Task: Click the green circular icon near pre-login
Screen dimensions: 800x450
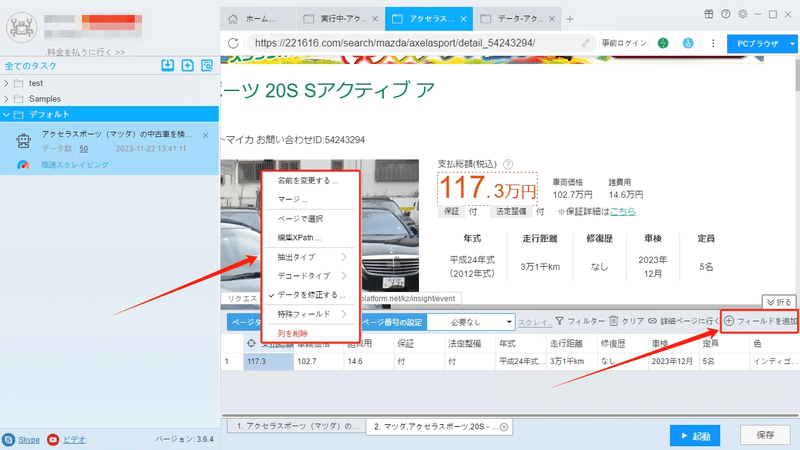Action: click(x=663, y=43)
